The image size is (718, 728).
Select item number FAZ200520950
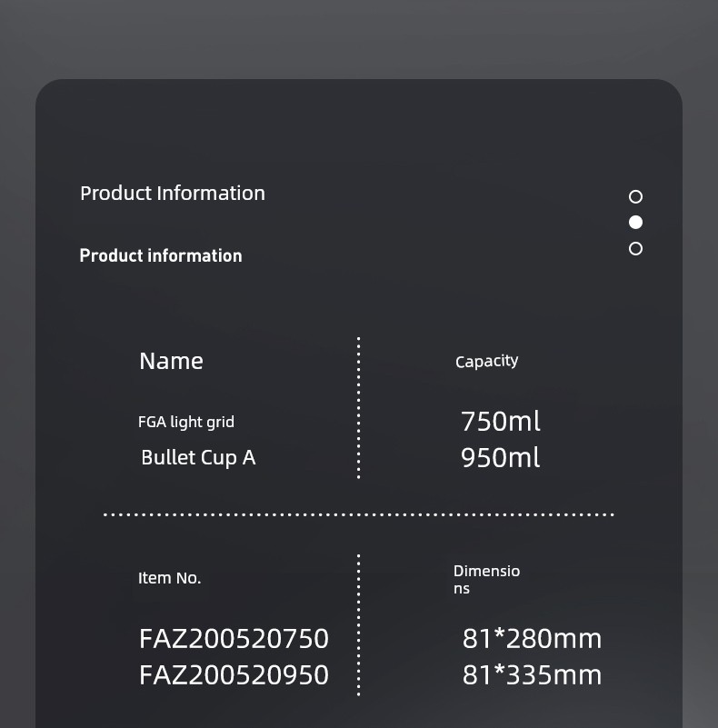[x=234, y=674]
